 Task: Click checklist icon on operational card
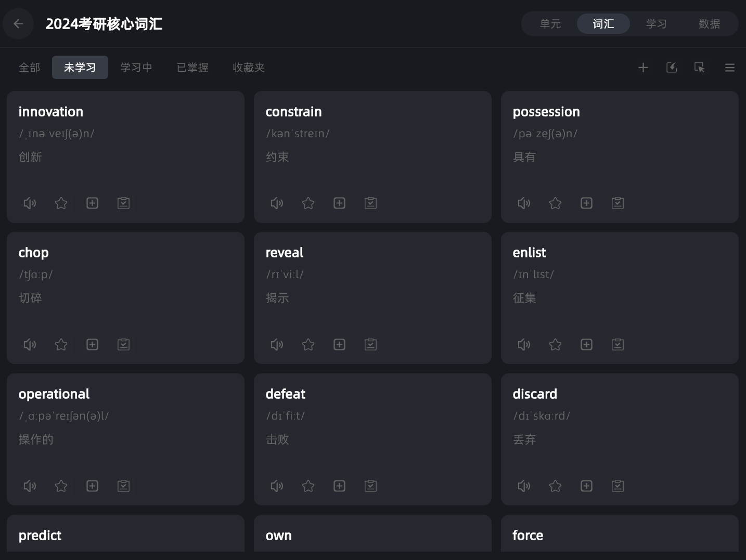point(123,486)
